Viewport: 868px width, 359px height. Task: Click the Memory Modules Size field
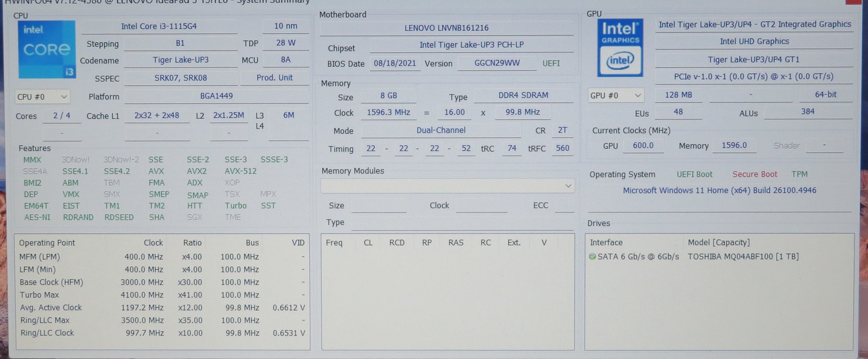pyautogui.click(x=379, y=206)
